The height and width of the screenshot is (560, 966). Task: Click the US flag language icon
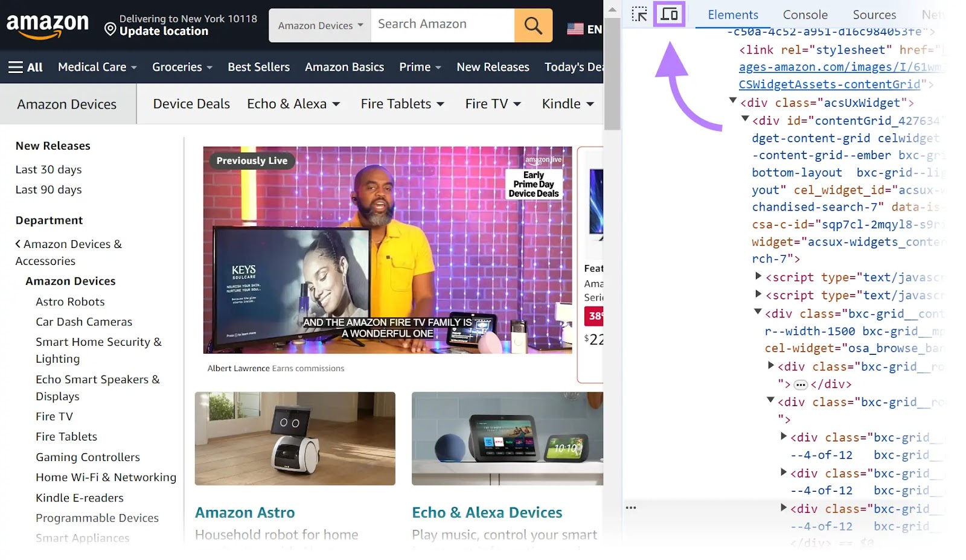(575, 28)
